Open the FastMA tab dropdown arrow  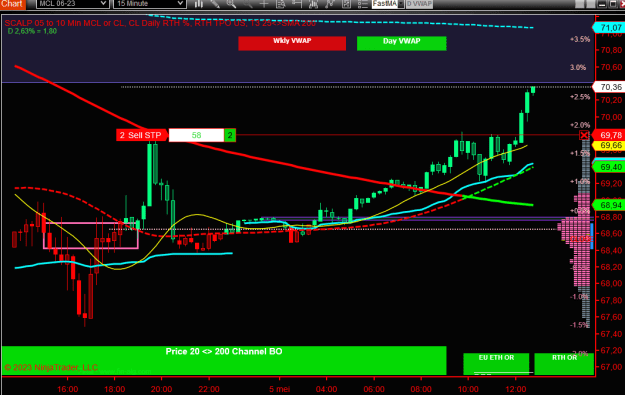(401, 4)
